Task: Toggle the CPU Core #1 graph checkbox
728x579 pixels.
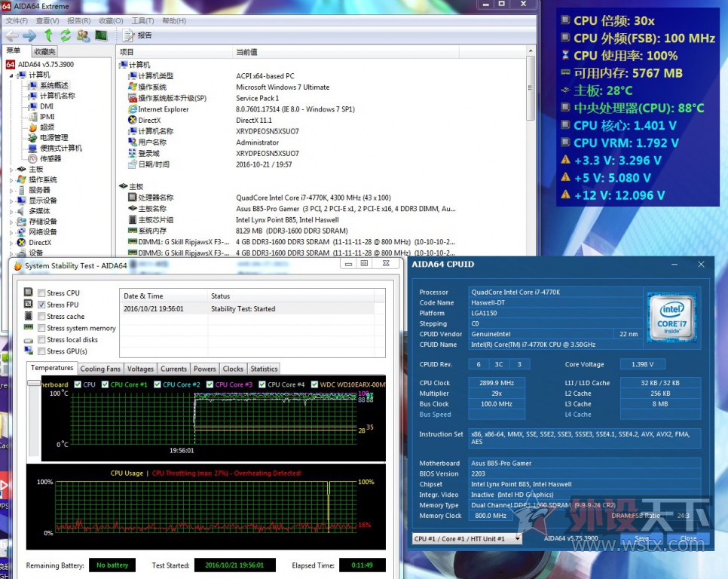Action: [x=105, y=384]
